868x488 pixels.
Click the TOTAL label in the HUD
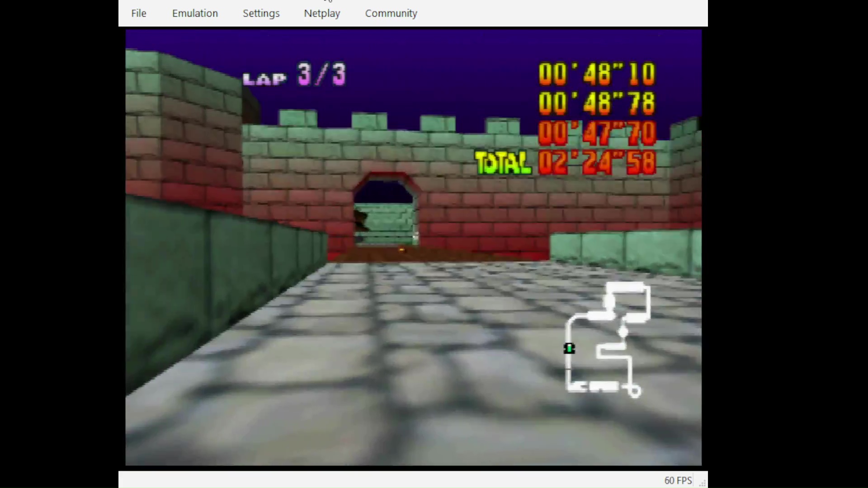[503, 163]
